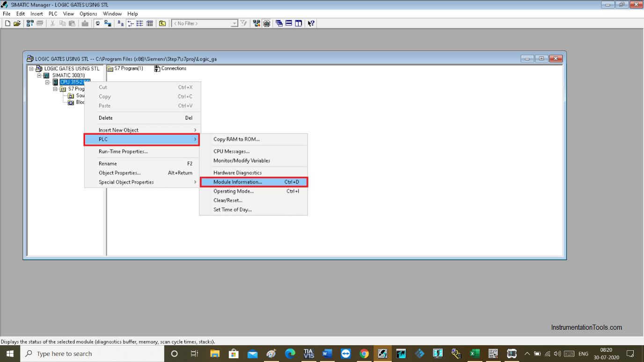This screenshot has width=644, height=362.
Task: Click the Arrange Horizontally toolbar icon
Action: [x=289, y=23]
